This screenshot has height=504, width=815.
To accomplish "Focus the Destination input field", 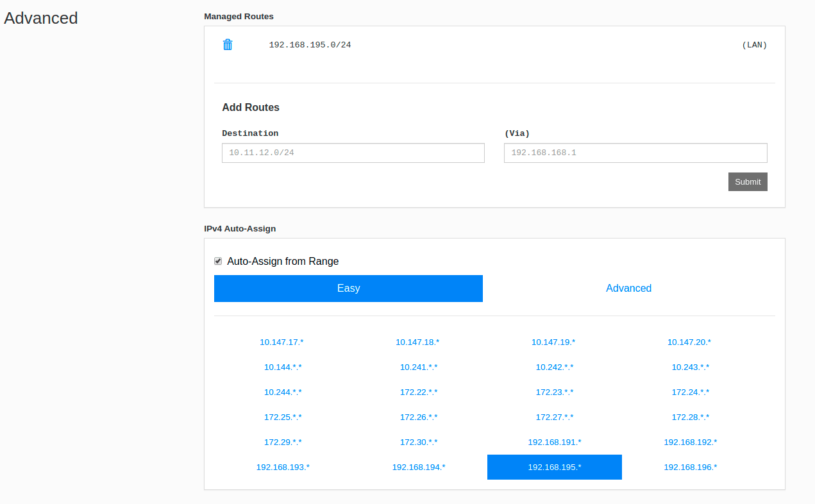I will [353, 153].
